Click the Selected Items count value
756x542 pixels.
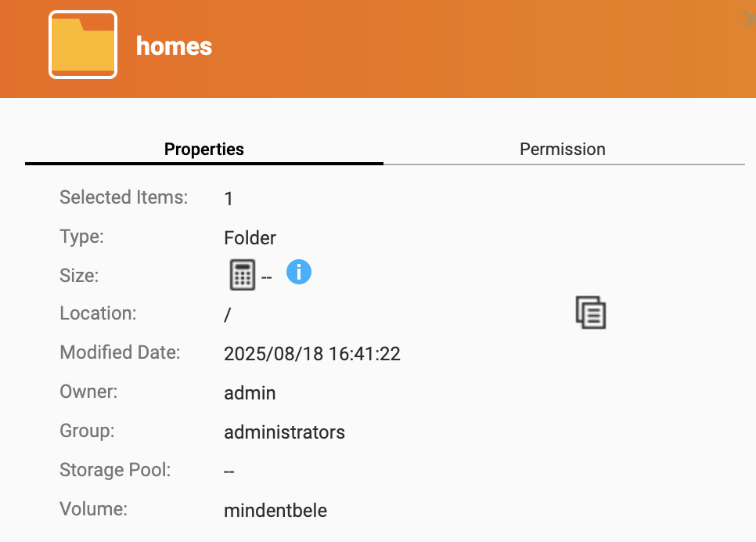click(229, 198)
